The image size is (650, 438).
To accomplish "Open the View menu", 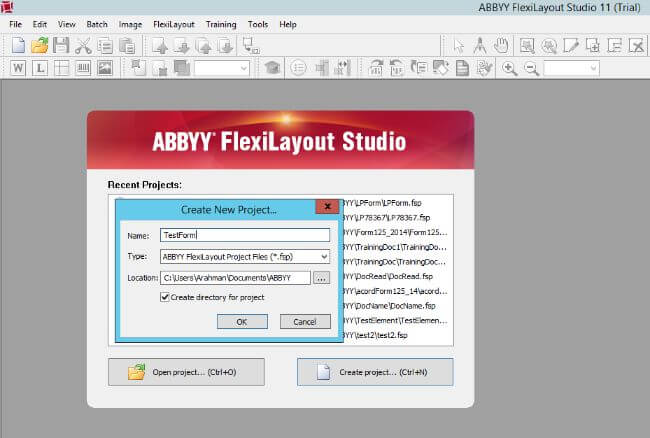I will pyautogui.click(x=67, y=24).
